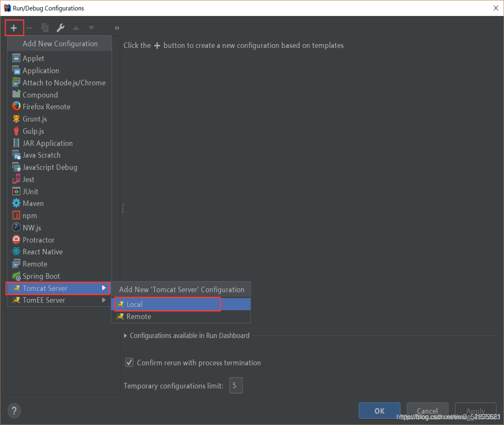This screenshot has height=425, width=504.
Task: Click the panel splitter drag handle
Action: (122, 208)
